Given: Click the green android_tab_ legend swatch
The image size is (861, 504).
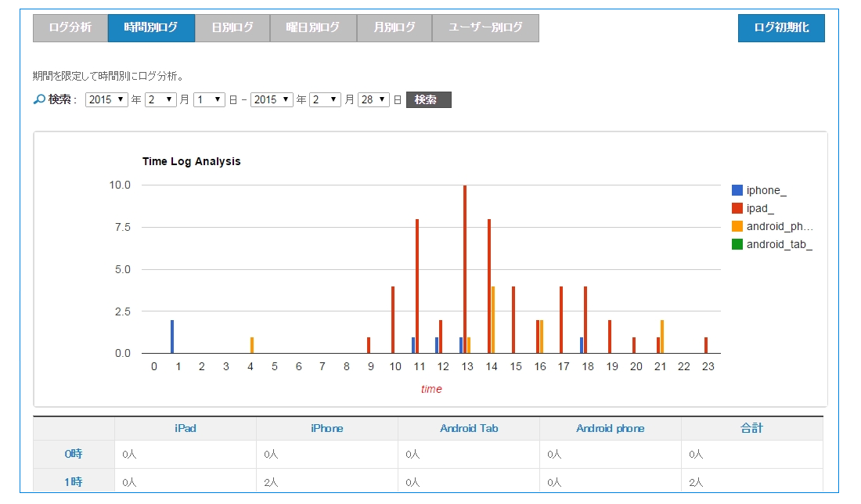Looking at the screenshot, I should (x=737, y=244).
